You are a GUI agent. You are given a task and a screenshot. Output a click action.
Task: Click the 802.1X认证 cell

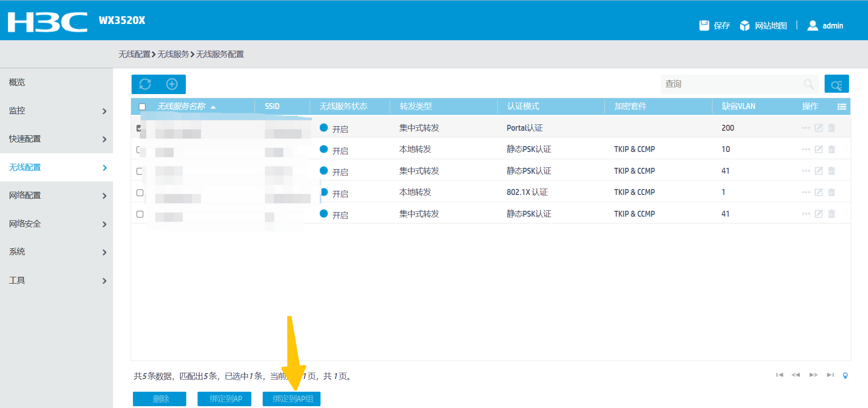click(527, 192)
